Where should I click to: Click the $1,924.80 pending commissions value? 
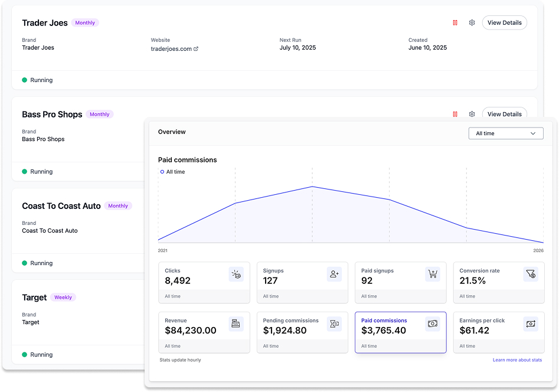(285, 331)
